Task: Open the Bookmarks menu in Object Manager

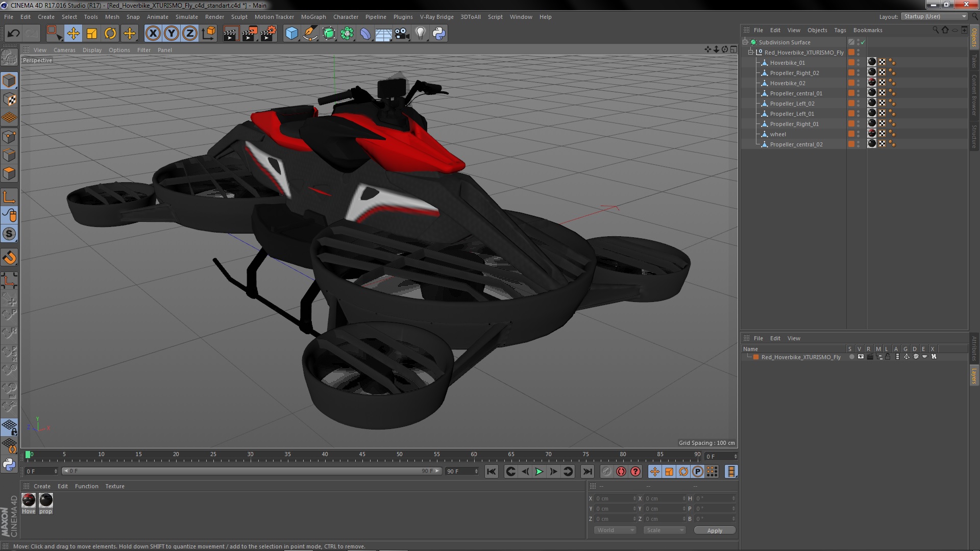Action: [868, 30]
